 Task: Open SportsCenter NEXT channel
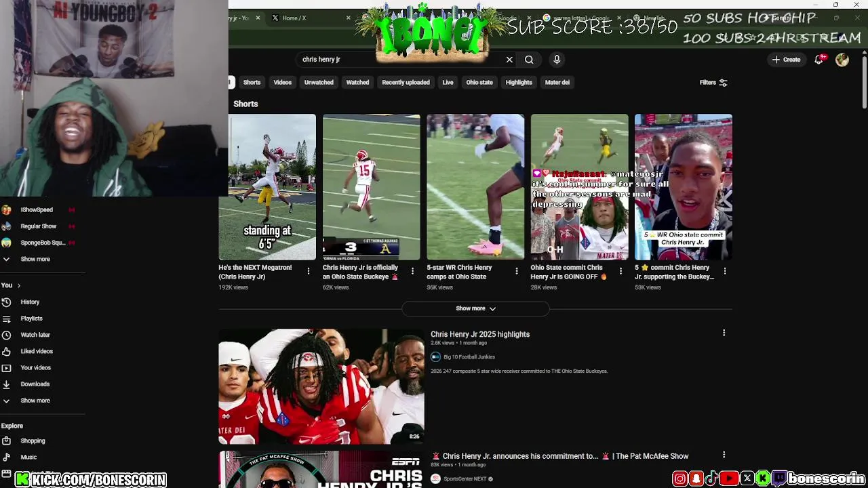(465, 479)
